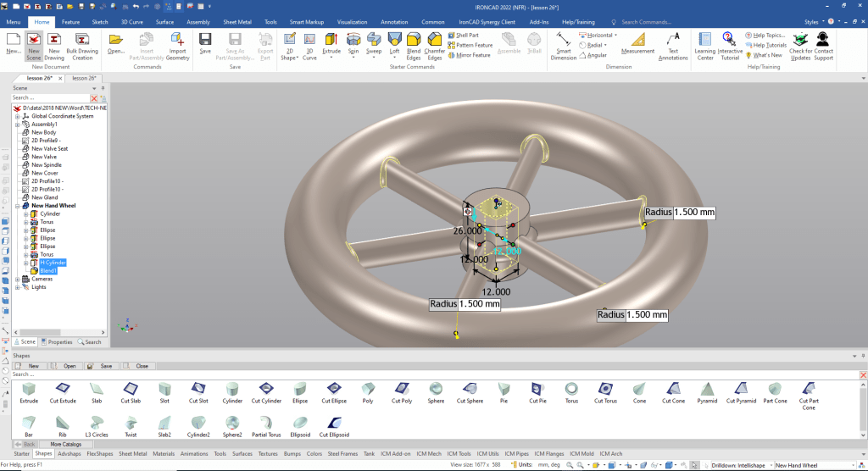Open the Sheet Metal ribbon tab

(236, 21)
